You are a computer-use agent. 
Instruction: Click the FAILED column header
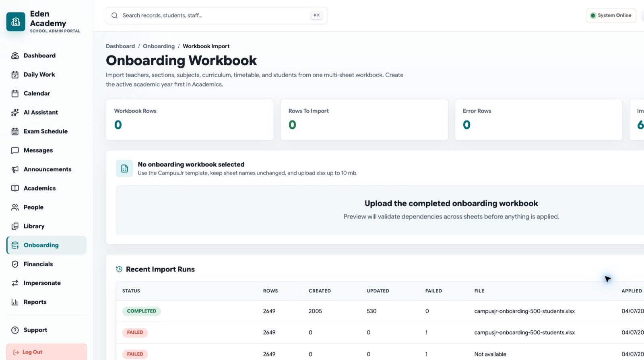pos(433,291)
